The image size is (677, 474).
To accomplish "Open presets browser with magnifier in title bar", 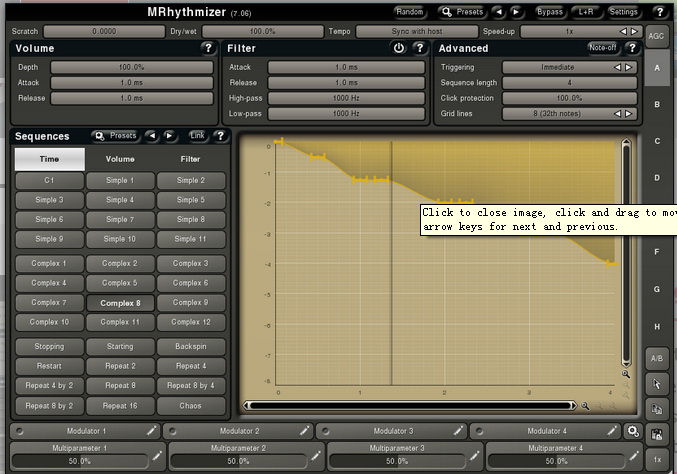I will point(462,12).
